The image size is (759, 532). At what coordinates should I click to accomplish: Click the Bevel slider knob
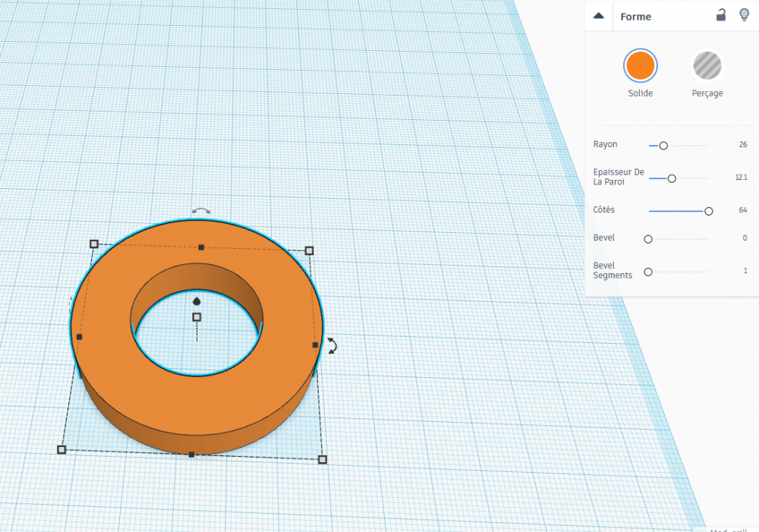point(648,239)
